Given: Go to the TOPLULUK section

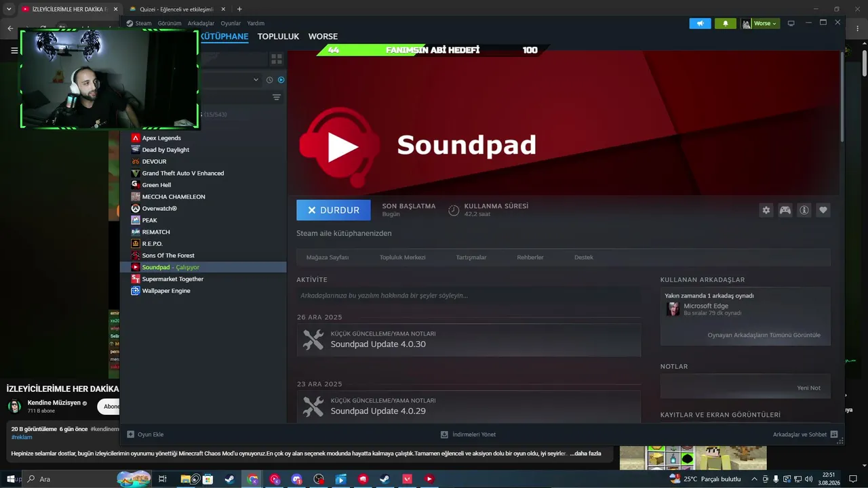Looking at the screenshot, I should click(278, 37).
